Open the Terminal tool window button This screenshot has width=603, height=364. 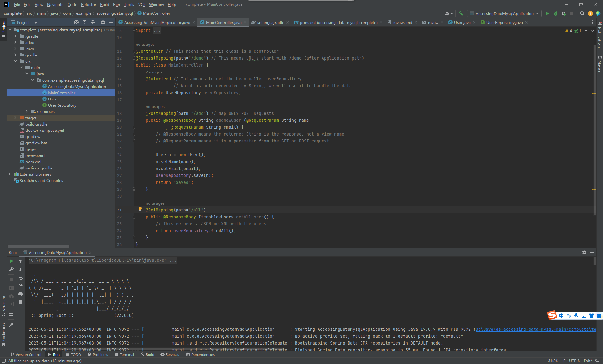tap(124, 355)
